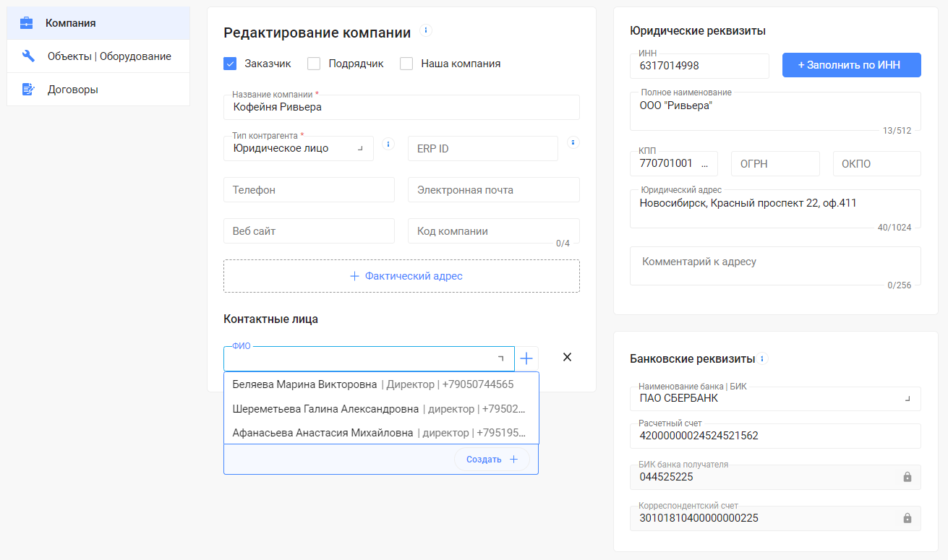This screenshot has height=560, width=948.
Task: Open the Компания sidebar section
Action: (98, 23)
